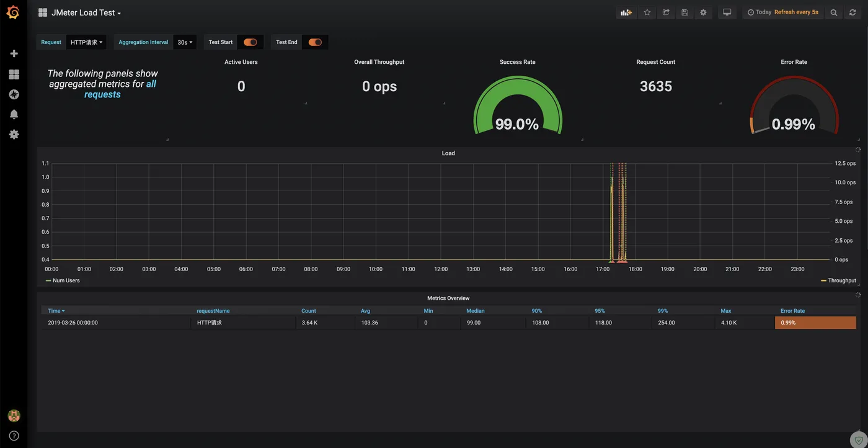
Task: Open the Grafana logo home menu
Action: [x=13, y=12]
